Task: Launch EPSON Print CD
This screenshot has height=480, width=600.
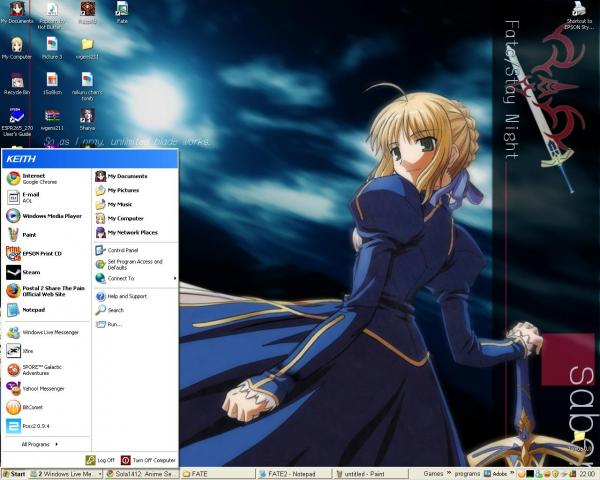Action: (x=47, y=253)
